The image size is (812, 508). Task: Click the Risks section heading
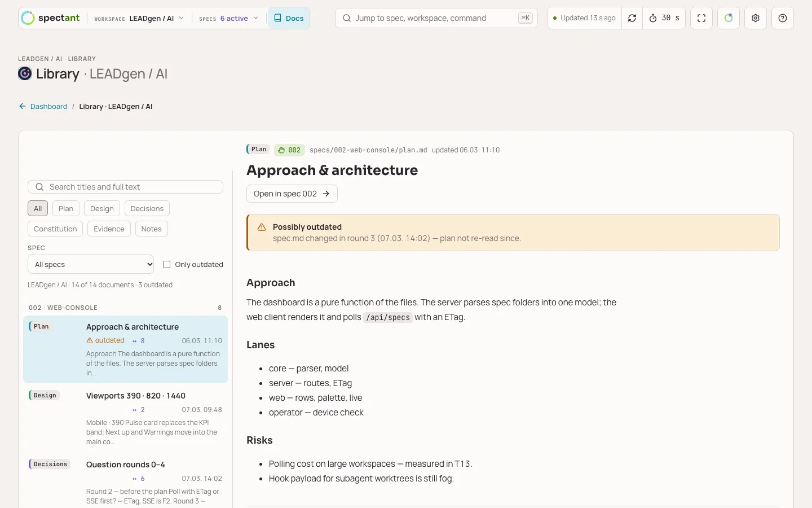(259, 440)
